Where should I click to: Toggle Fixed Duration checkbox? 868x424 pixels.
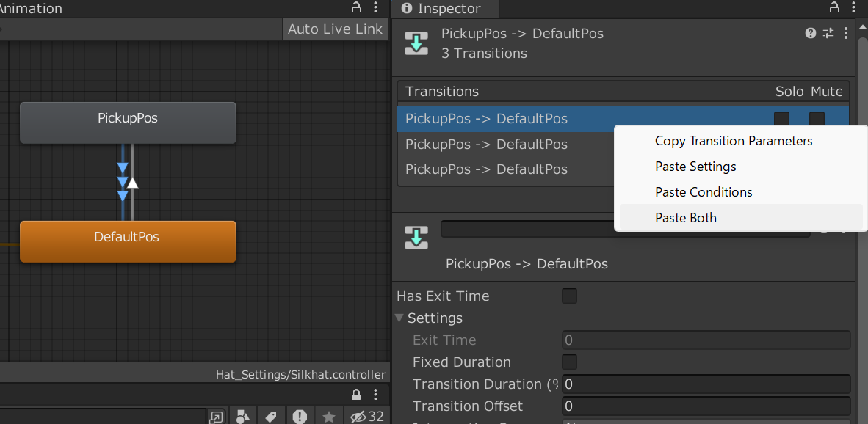coord(569,362)
